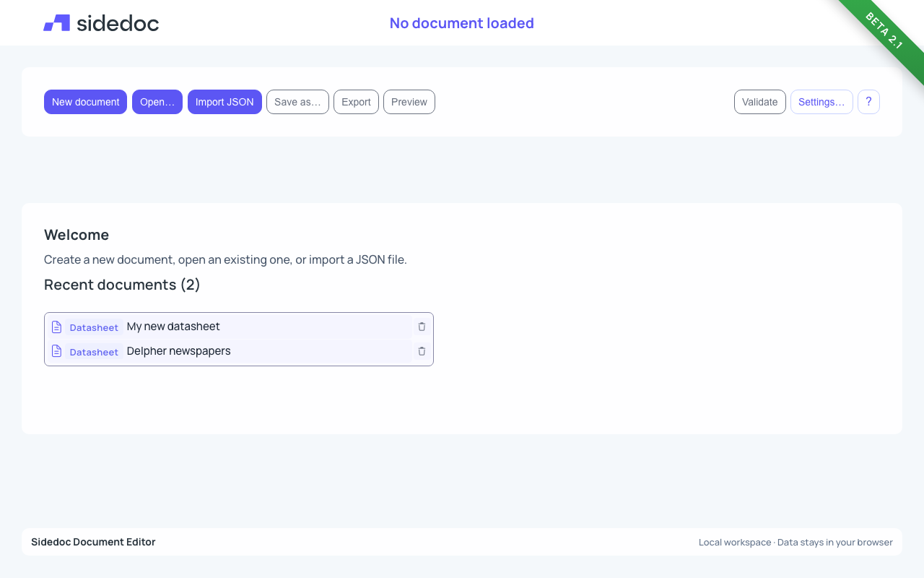Click the 'Local workspace · Data stays in your browser' text
Viewport: 924px width, 578px height.
(796, 542)
